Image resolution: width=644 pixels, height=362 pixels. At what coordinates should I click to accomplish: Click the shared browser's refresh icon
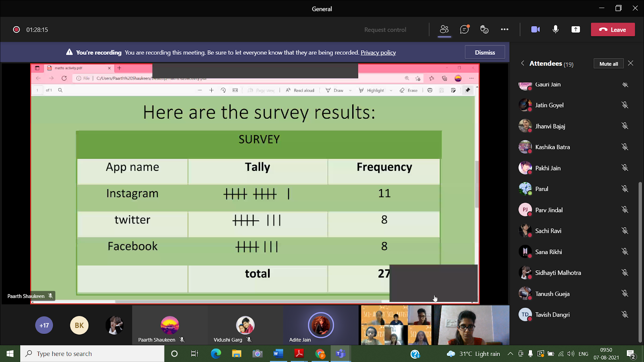pyautogui.click(x=64, y=78)
